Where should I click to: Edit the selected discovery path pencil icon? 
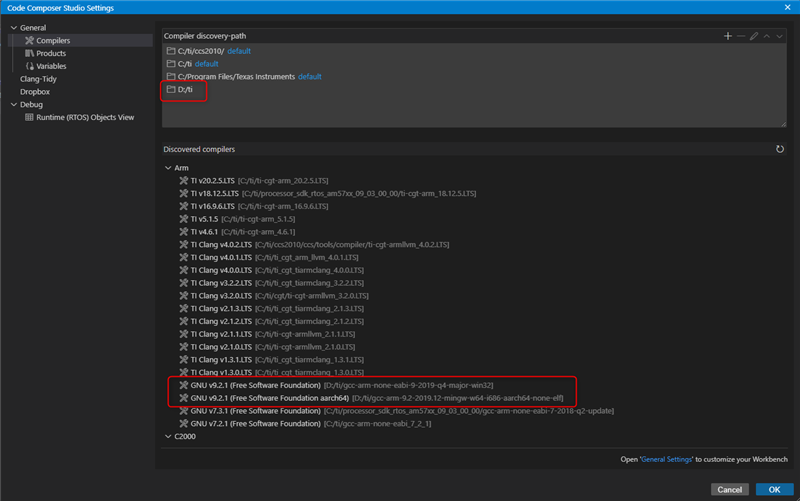[x=754, y=36]
